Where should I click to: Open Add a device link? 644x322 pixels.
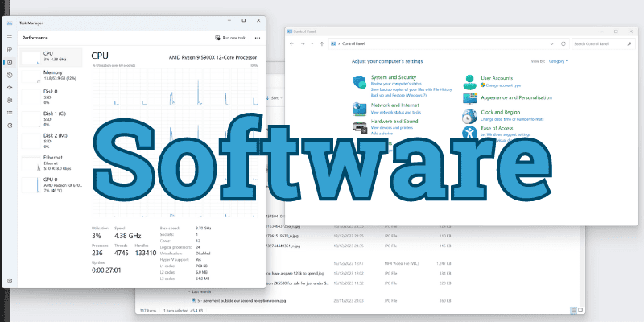[x=382, y=134]
